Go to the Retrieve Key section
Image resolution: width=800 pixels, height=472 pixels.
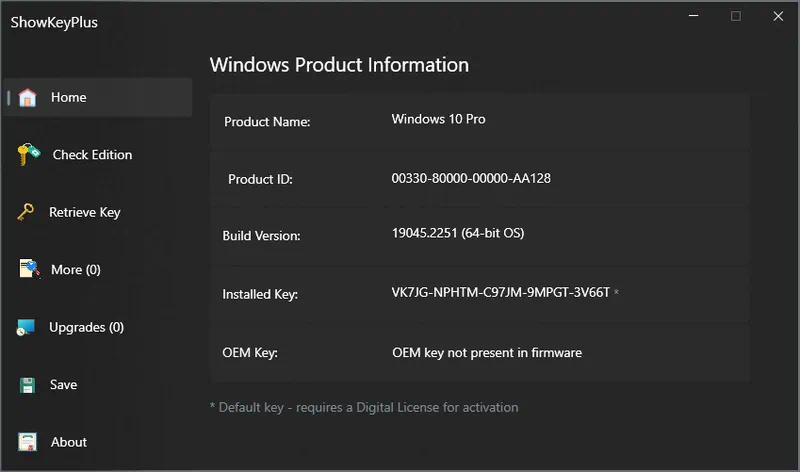click(x=85, y=212)
